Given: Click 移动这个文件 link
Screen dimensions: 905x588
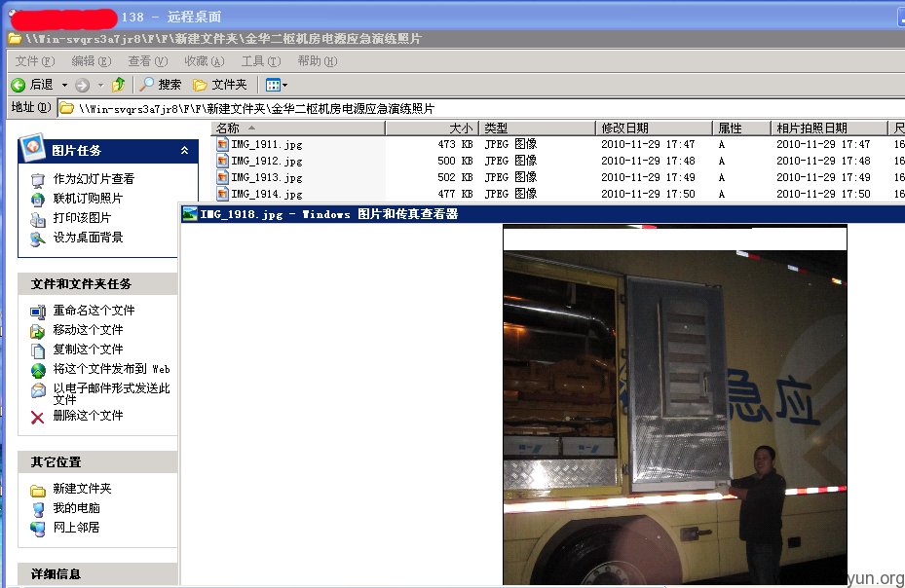Looking at the screenshot, I should (88, 330).
